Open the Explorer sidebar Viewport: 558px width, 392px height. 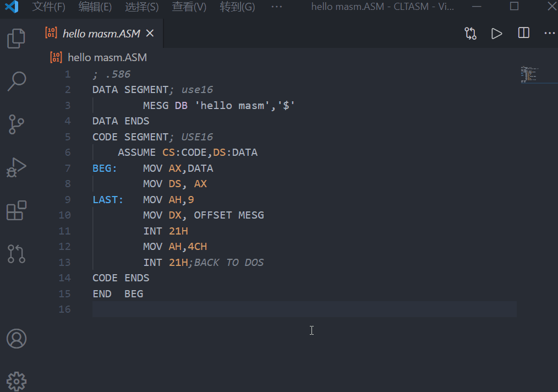tap(16, 38)
